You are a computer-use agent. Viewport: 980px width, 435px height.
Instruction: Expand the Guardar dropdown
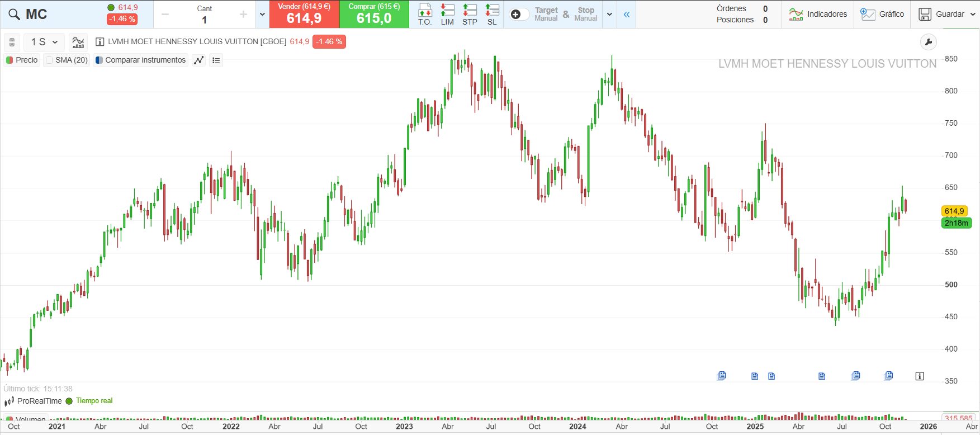(x=973, y=15)
